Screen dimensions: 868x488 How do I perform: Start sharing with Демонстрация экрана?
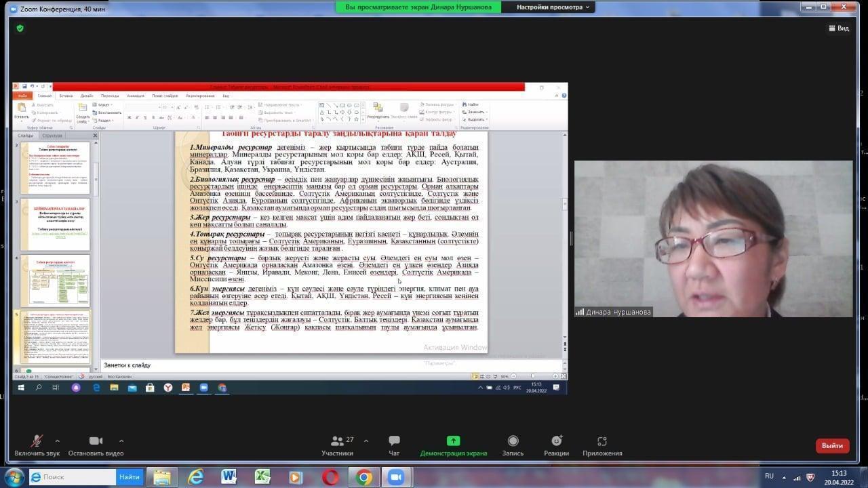tap(453, 445)
